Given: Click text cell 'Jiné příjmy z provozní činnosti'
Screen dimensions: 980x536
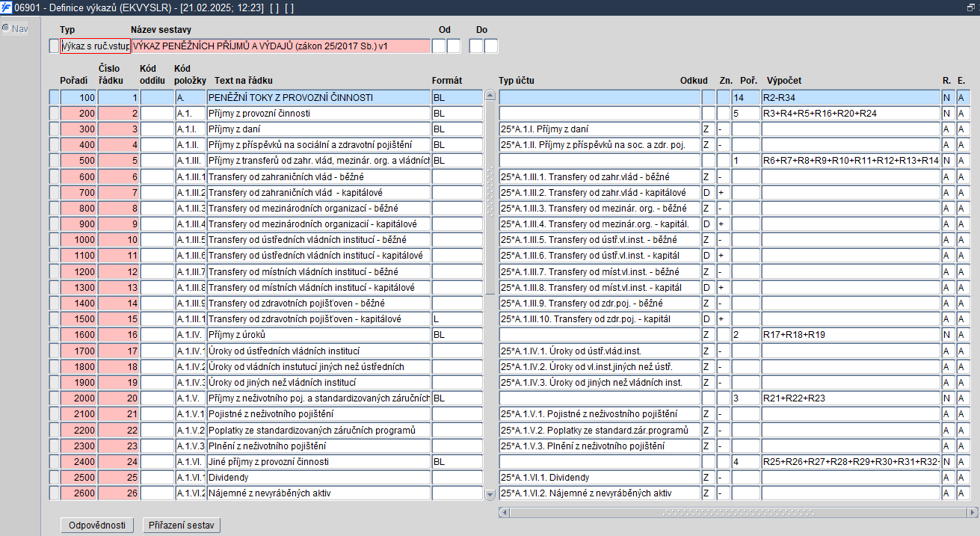Looking at the screenshot, I should pyautogui.click(x=318, y=462).
